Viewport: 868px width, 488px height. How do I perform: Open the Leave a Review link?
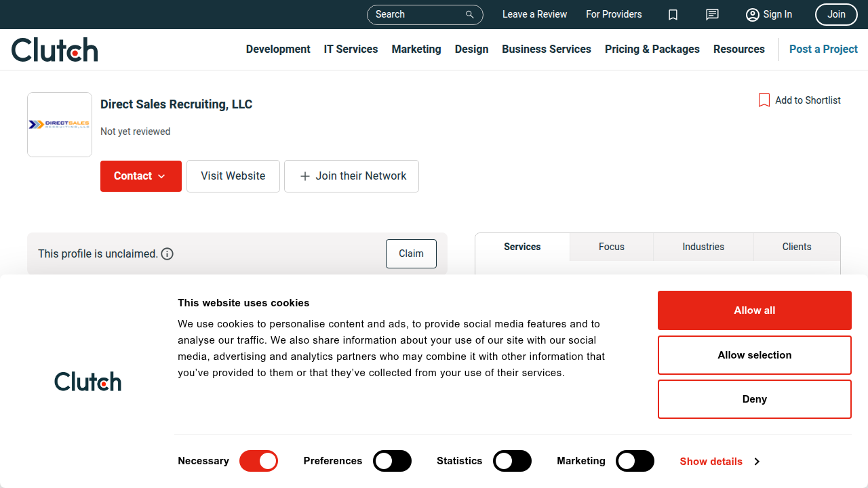tap(534, 14)
